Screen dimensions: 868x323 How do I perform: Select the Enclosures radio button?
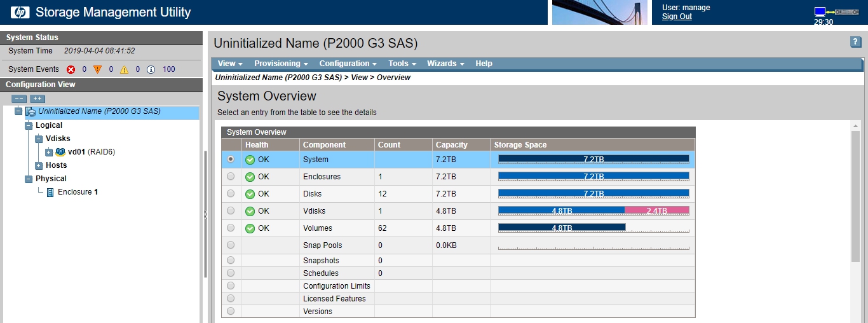(x=230, y=176)
